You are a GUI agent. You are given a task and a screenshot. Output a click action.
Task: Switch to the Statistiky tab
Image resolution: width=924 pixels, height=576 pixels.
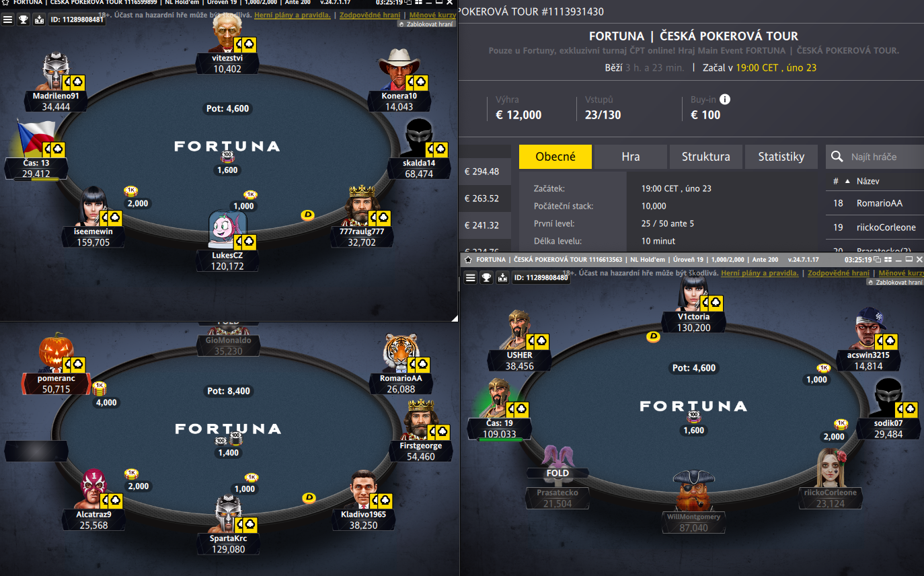(781, 157)
